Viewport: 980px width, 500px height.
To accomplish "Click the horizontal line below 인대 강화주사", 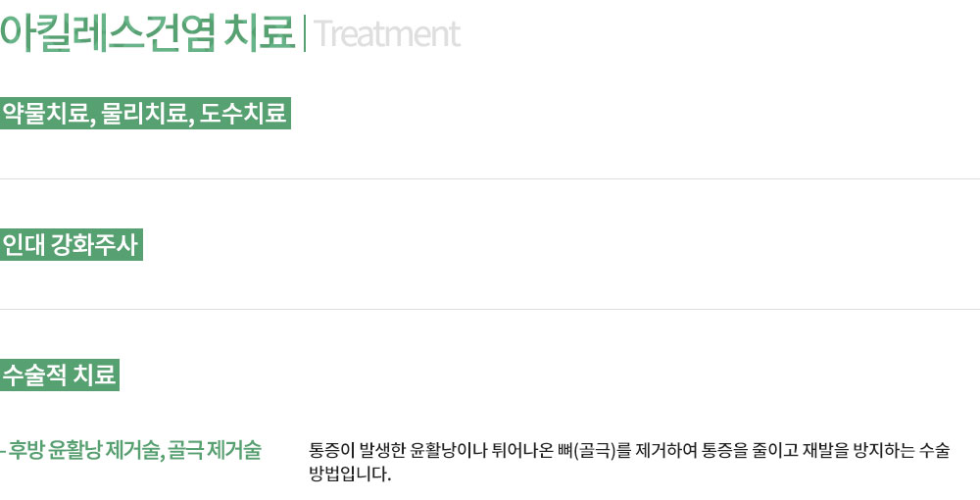I will coord(490,310).
